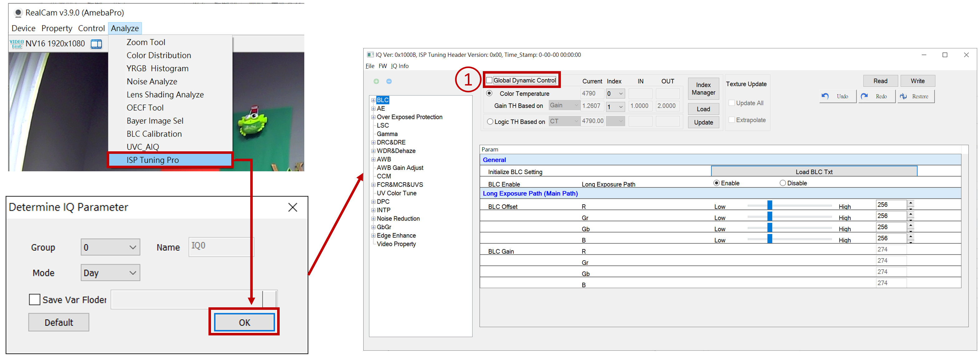Viewport: 980px width, 356px height.
Task: Click the blue minus collapse-all icon
Action: [389, 81]
